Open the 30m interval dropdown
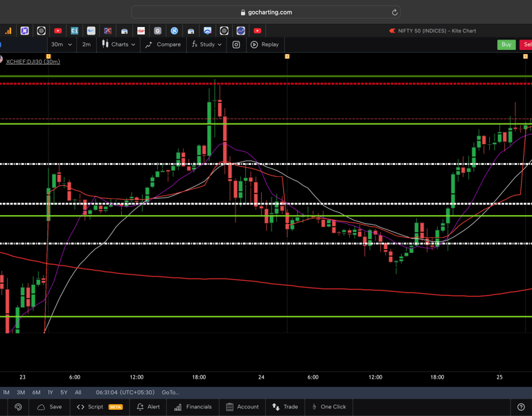The image size is (532, 416). 62,44
